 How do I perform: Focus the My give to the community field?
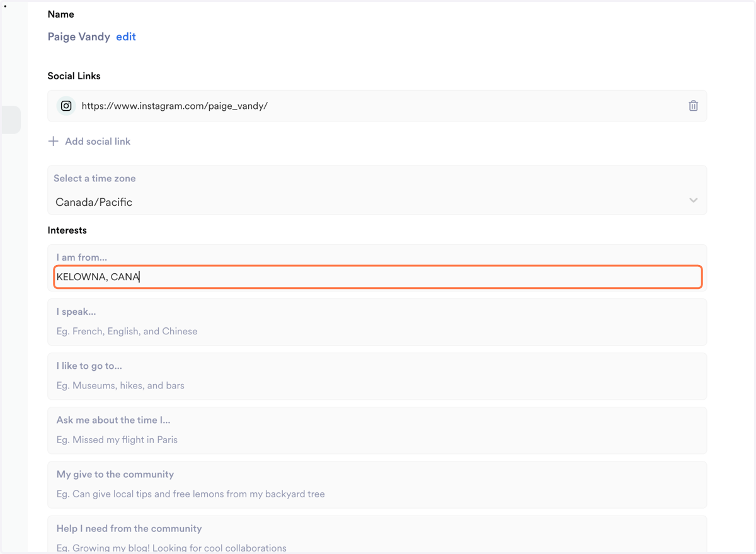coord(377,484)
